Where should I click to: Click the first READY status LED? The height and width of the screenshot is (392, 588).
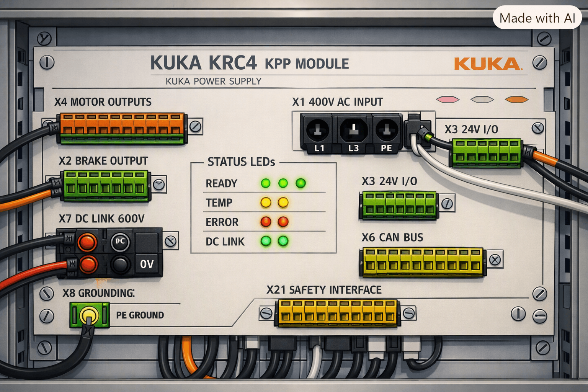pyautogui.click(x=266, y=183)
